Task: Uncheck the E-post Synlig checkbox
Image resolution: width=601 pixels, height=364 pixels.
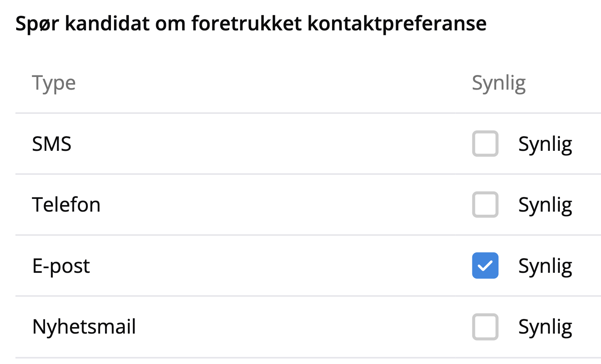Action: tap(485, 265)
